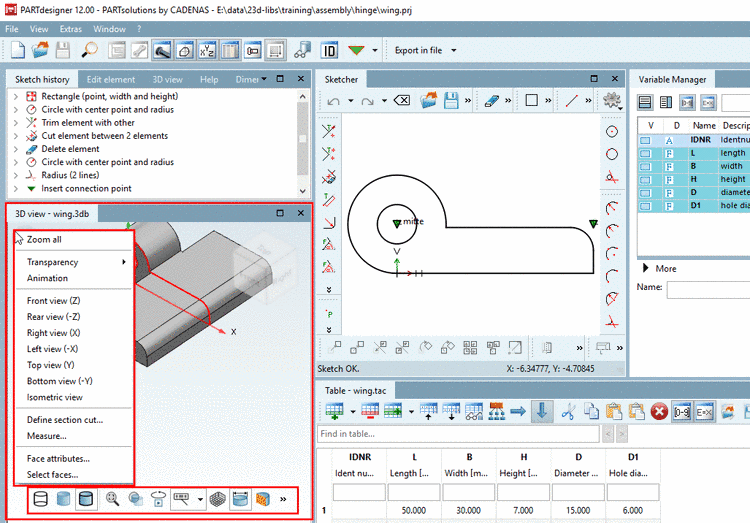This screenshot has width=750, height=523.
Task: Click the copy icon in Table toolbar
Action: tap(591, 412)
